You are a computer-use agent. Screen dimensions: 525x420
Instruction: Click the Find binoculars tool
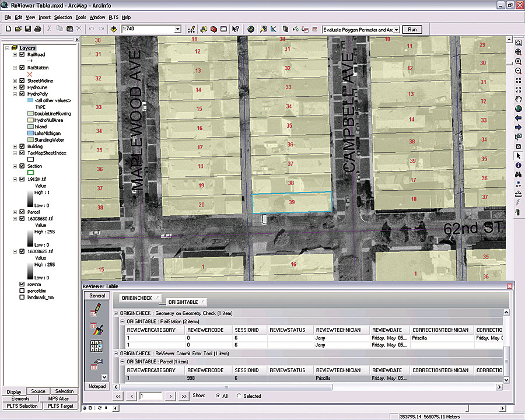click(x=518, y=174)
